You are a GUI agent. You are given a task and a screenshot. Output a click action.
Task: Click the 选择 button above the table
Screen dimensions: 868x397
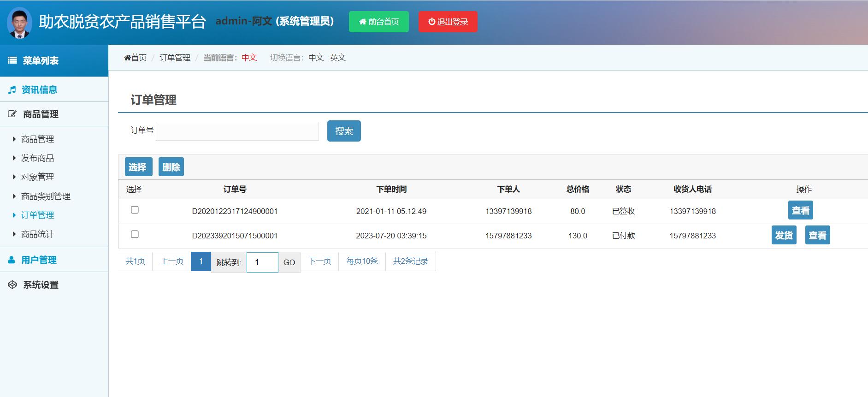click(x=138, y=166)
